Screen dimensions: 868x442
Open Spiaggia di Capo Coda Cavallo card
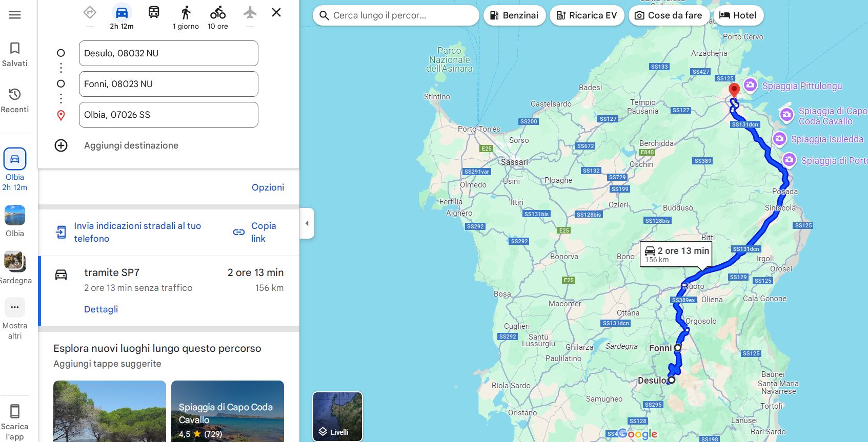228,411
